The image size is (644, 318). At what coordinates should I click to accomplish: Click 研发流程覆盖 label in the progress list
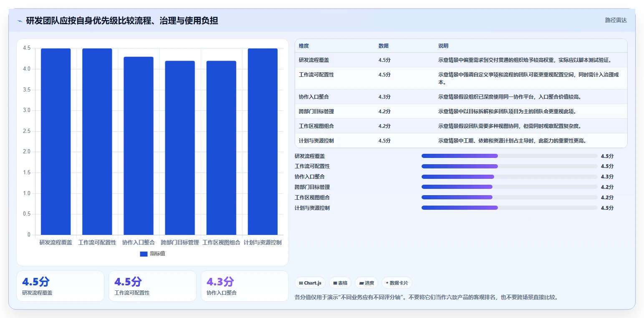coord(310,156)
